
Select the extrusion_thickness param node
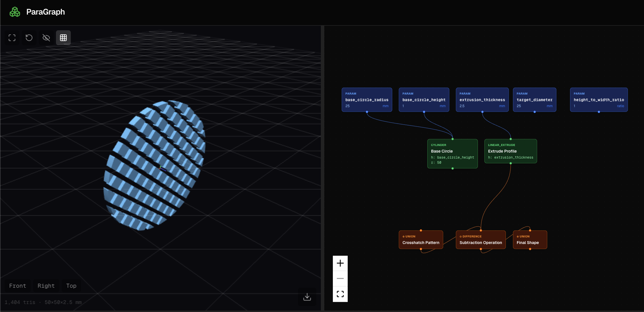(x=482, y=100)
